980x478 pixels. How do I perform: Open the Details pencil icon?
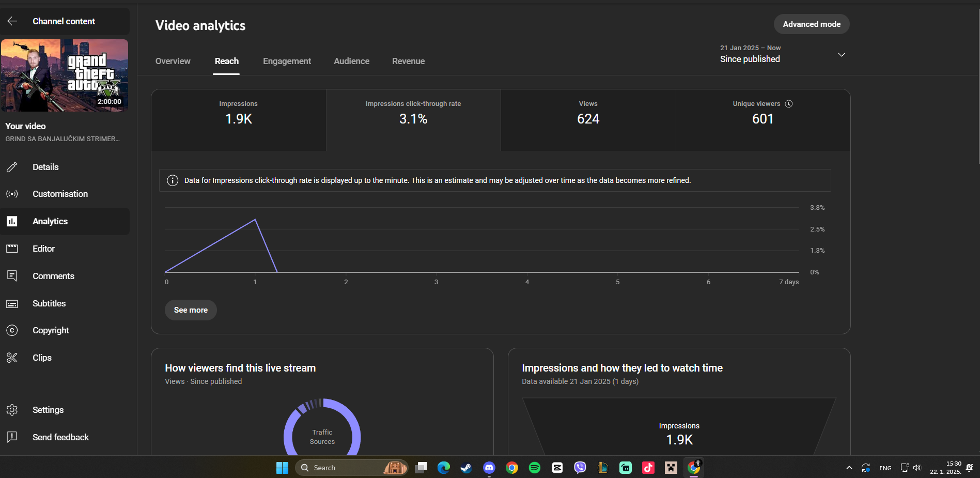click(12, 167)
